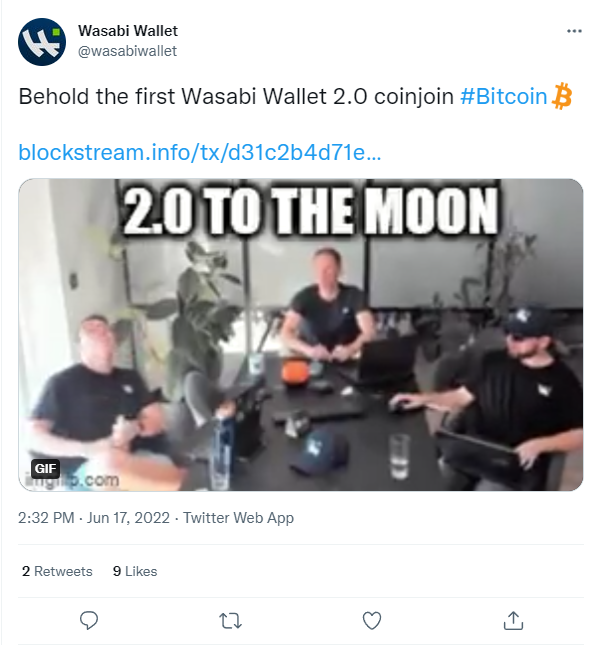The image size is (598, 645).
Task: Click the Wasabi Wallet display name
Action: (128, 31)
